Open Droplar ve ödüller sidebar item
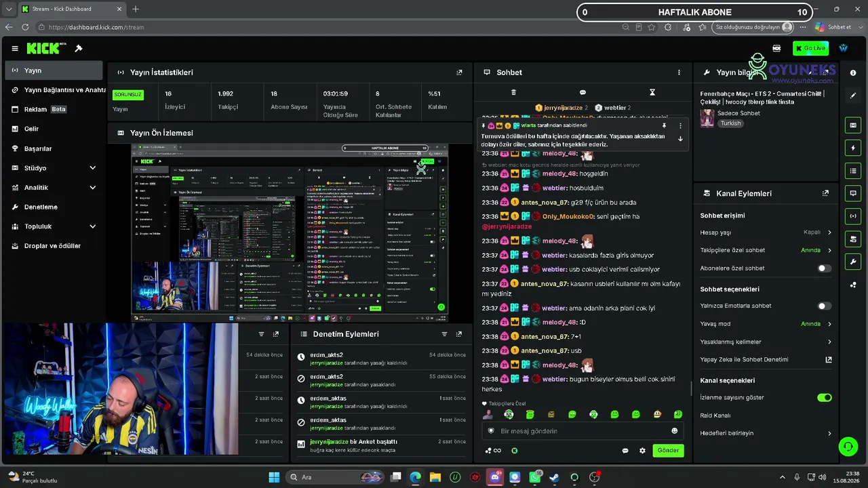Viewport: 868px width, 488px height. 53,246
